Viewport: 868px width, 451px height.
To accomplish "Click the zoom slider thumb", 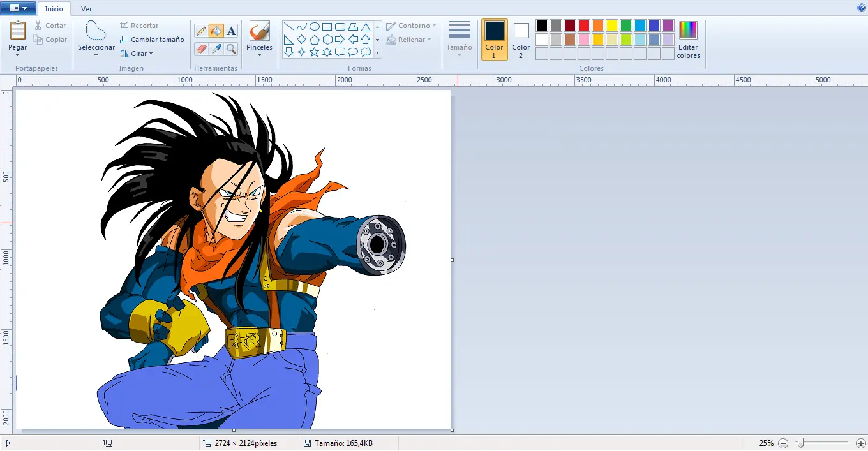I will click(800, 443).
